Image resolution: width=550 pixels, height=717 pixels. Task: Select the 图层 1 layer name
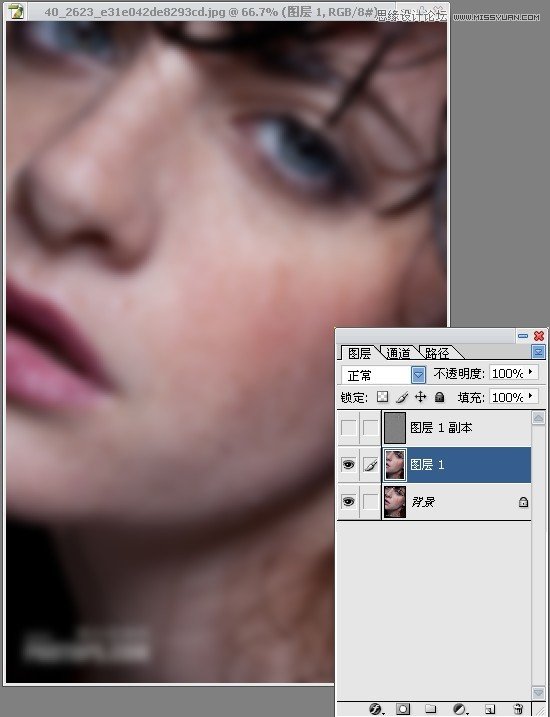[x=427, y=465]
